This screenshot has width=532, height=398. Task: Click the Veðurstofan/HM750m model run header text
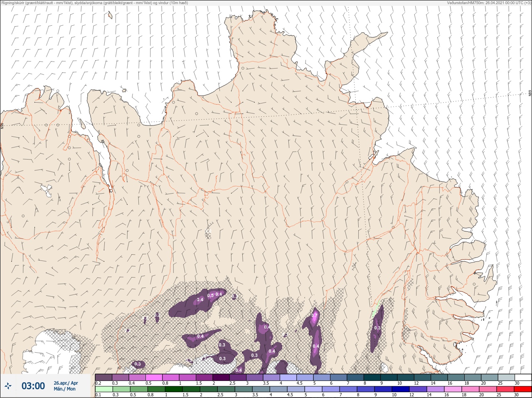click(489, 2)
